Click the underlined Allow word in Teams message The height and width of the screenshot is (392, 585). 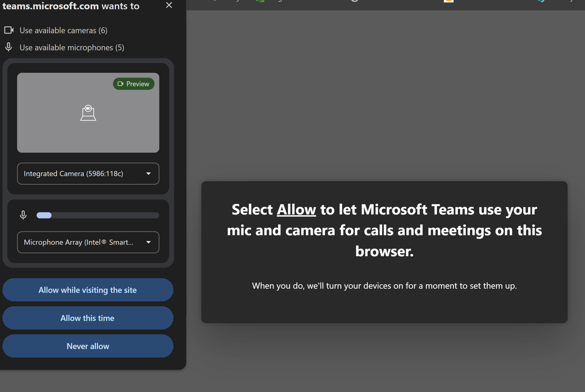tap(296, 209)
